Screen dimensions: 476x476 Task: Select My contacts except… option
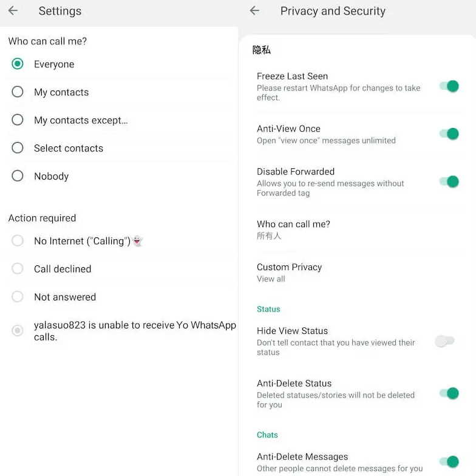18,120
